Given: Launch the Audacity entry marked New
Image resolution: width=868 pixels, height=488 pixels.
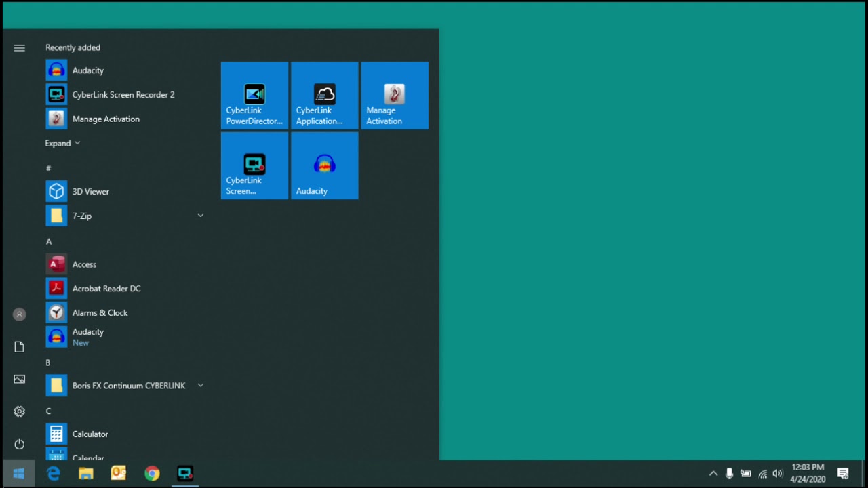Looking at the screenshot, I should click(x=125, y=338).
